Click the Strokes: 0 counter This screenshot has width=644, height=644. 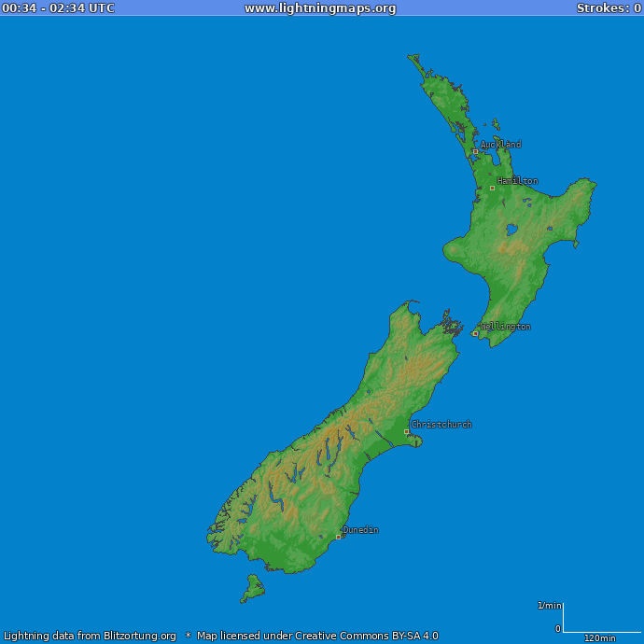tap(608, 8)
